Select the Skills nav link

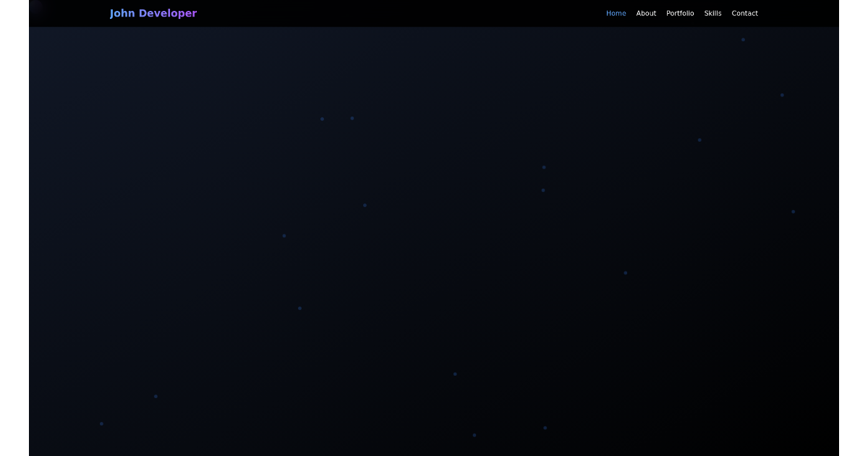tap(712, 13)
